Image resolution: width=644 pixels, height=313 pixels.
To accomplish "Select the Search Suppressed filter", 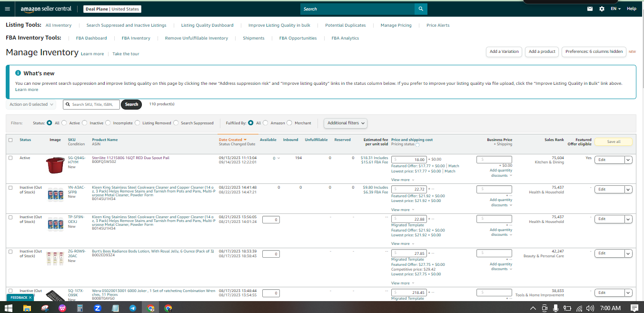I will [x=176, y=123].
